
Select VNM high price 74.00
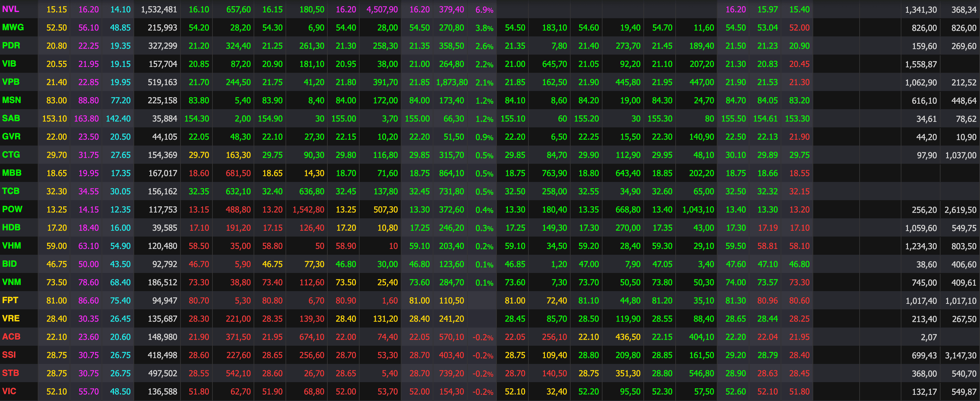(736, 282)
